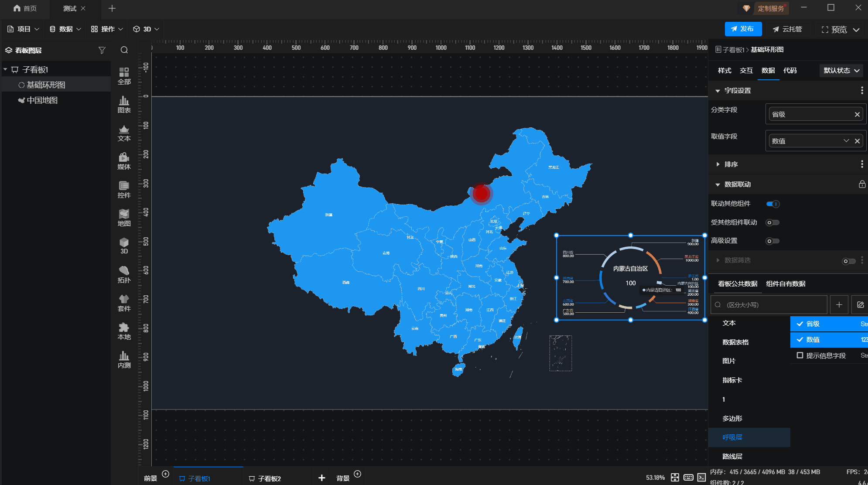Select the 拓扑 topology component icon
Viewport: 868px width, 485px height.
click(x=124, y=274)
